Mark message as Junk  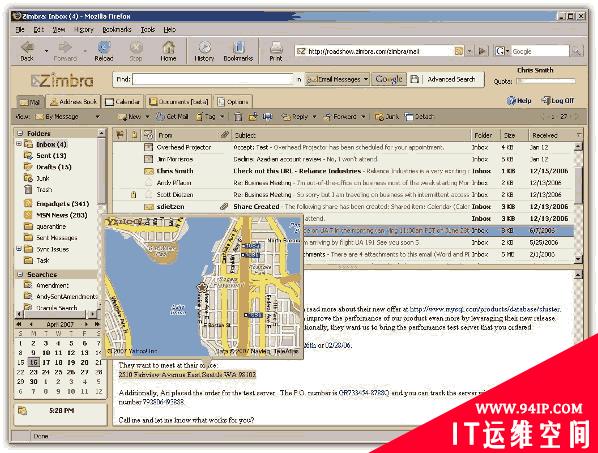click(x=387, y=117)
